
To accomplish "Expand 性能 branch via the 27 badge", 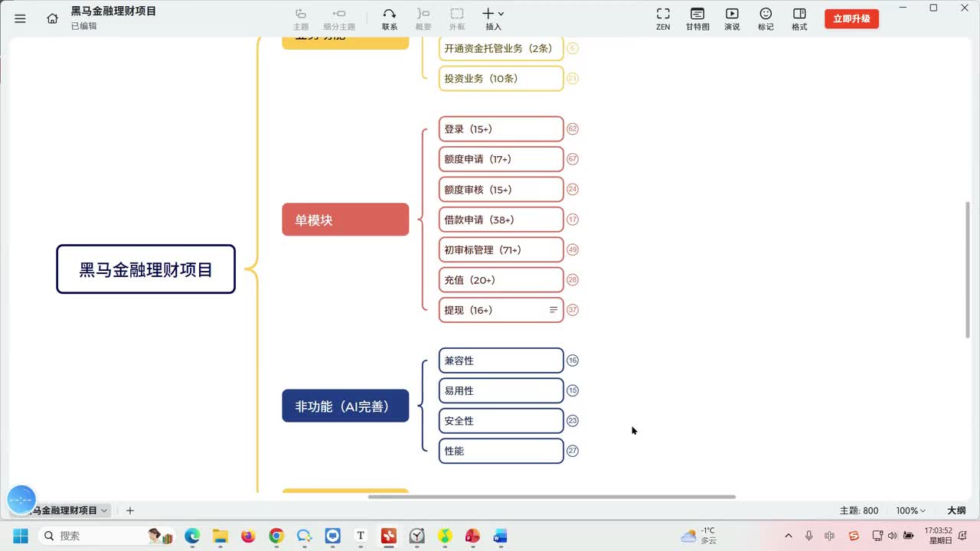I will (573, 451).
